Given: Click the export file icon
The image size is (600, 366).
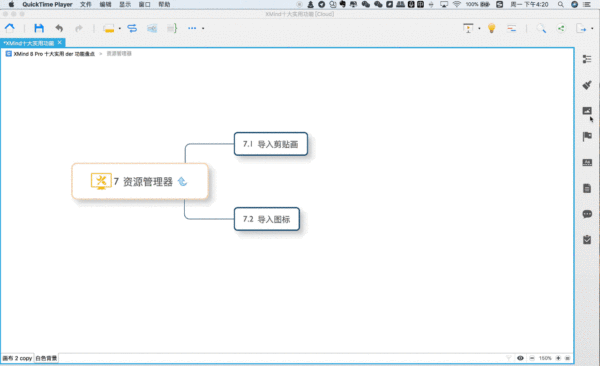Looking at the screenshot, I should pyautogui.click(x=581, y=28).
